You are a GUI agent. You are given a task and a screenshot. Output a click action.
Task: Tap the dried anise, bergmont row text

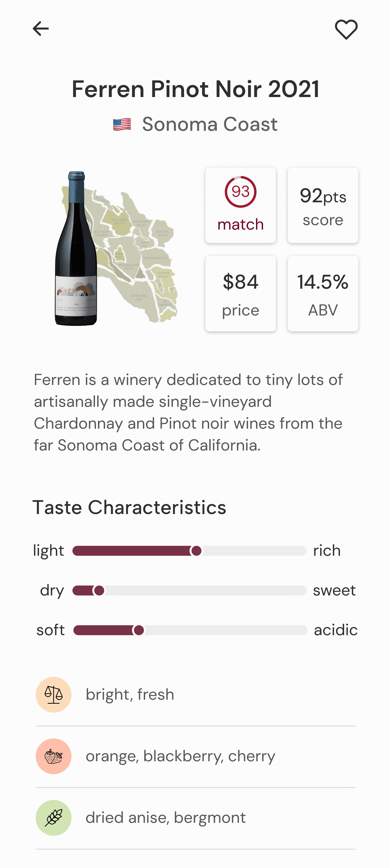click(x=166, y=818)
